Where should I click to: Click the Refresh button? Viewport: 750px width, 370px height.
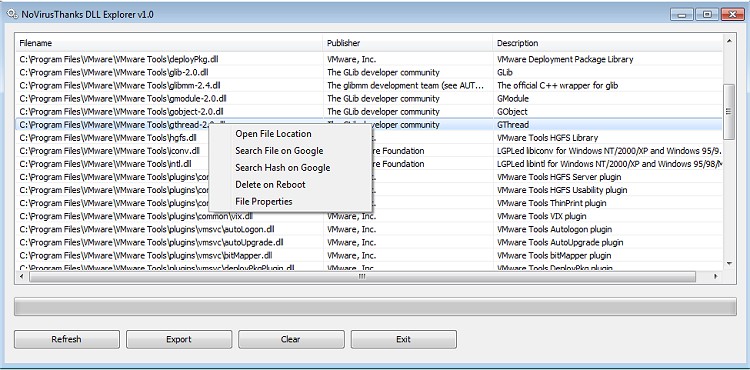coord(66,339)
